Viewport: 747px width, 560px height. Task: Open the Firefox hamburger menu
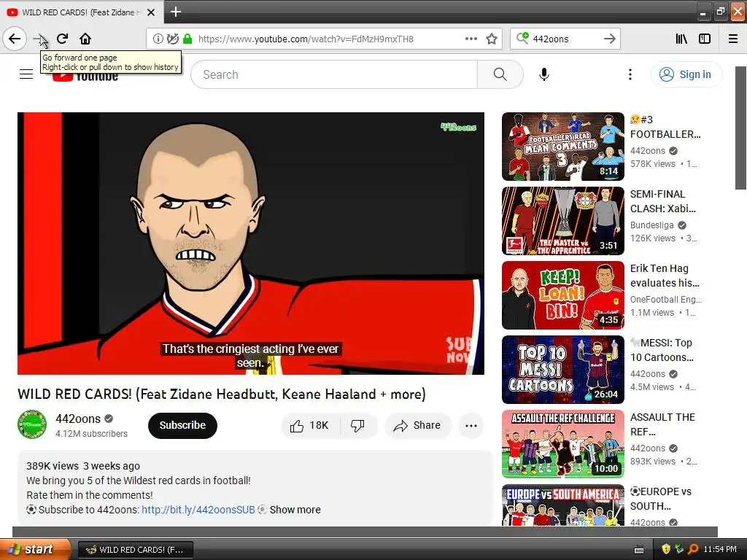pos(733,39)
